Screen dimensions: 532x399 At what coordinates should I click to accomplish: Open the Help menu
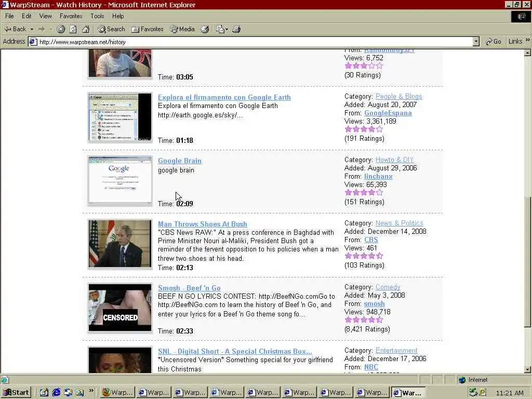pyautogui.click(x=118, y=16)
